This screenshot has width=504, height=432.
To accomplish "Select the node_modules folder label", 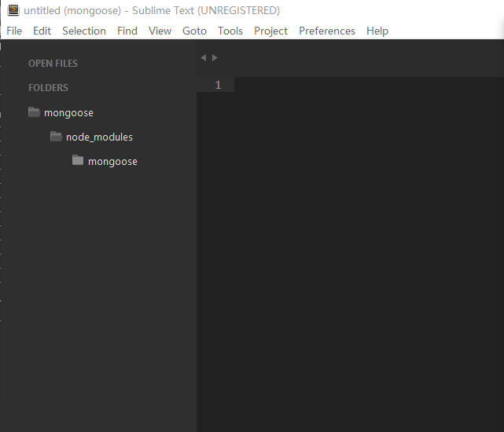I will pos(99,137).
